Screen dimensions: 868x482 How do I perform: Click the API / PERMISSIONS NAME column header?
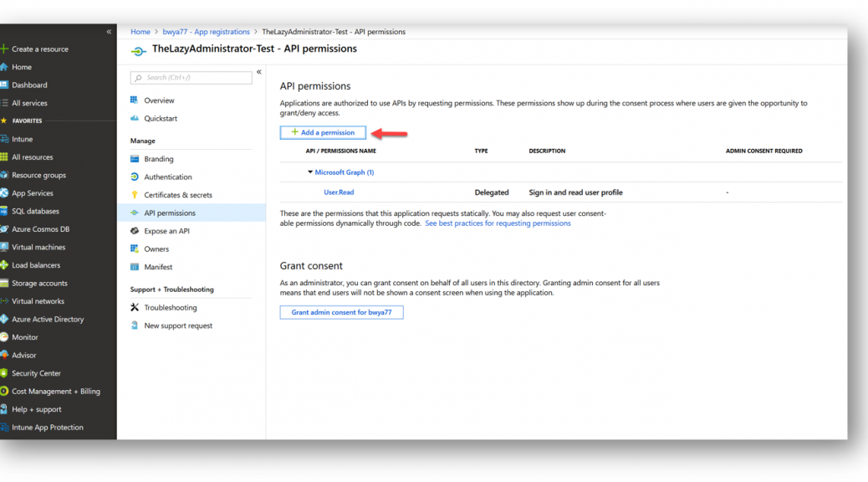pyautogui.click(x=341, y=151)
